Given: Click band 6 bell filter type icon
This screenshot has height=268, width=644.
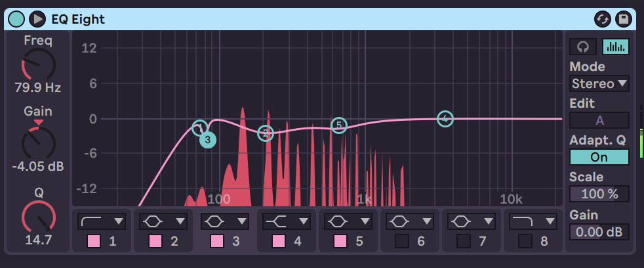Looking at the screenshot, I should coord(398,221).
